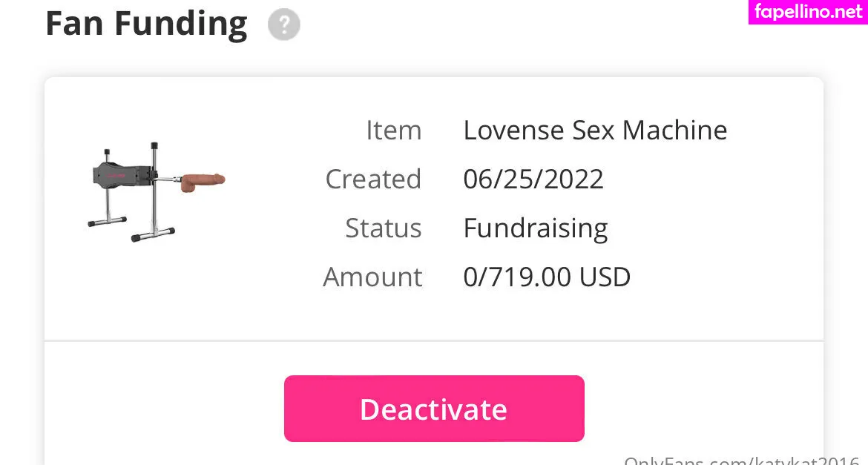Click the Deactivate button
868x465 pixels.
point(434,409)
